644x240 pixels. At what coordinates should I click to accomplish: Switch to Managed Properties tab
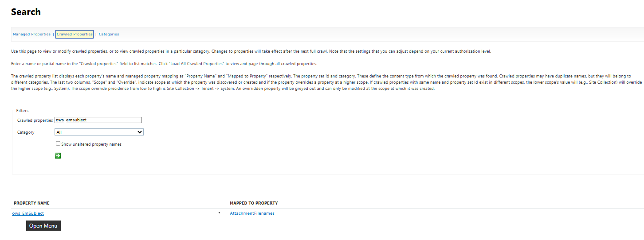[x=31, y=34]
